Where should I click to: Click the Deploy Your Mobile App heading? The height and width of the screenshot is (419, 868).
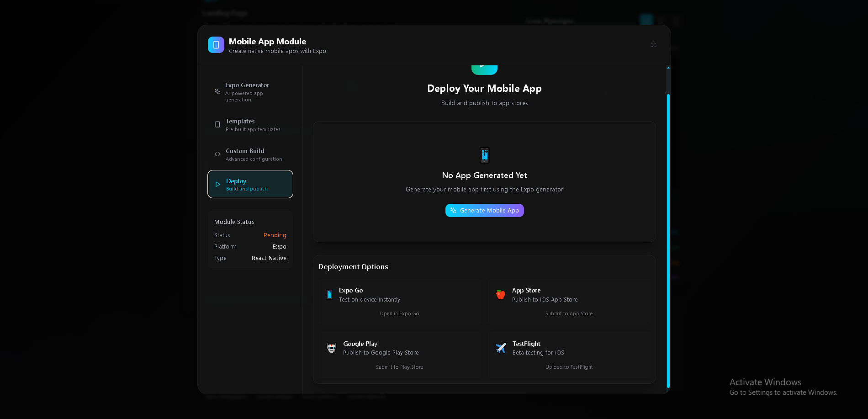(484, 88)
